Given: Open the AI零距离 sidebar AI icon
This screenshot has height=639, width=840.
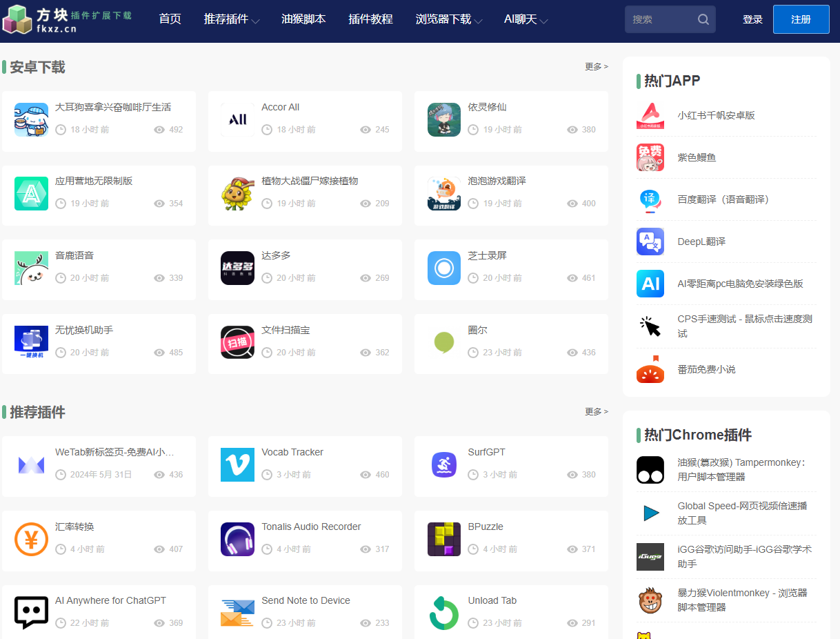Looking at the screenshot, I should click(x=650, y=284).
